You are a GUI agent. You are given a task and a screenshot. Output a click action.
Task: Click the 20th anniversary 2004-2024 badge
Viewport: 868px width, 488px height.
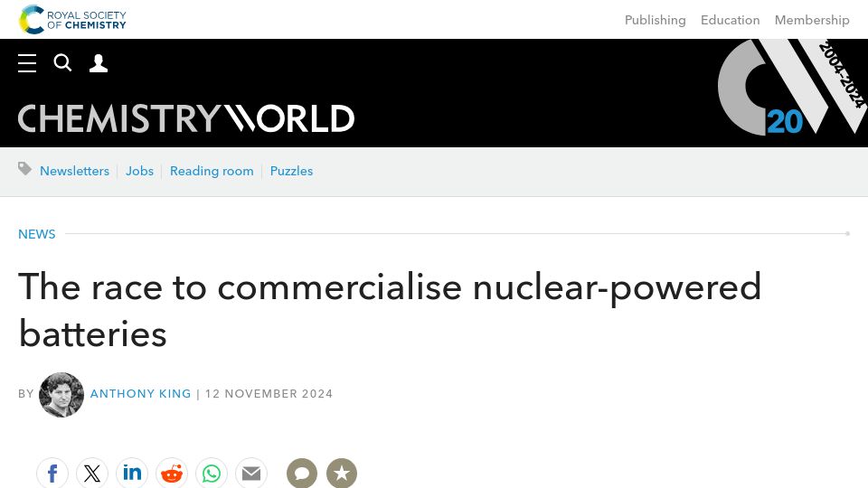tap(793, 87)
